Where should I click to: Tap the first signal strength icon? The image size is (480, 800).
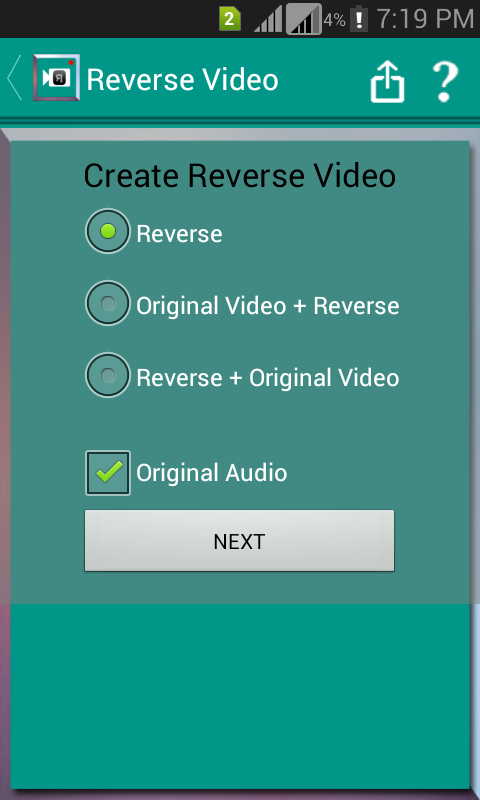pyautogui.click(x=268, y=20)
